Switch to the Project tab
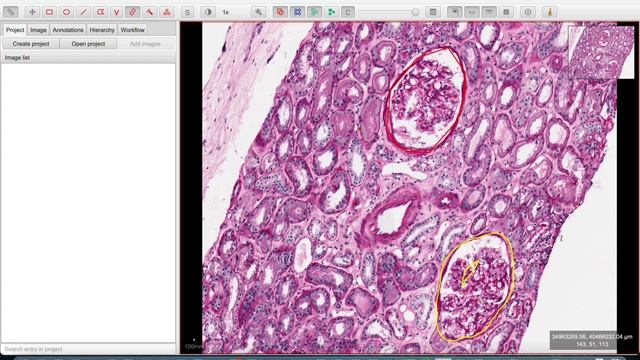The width and height of the screenshot is (640, 360). pos(15,30)
